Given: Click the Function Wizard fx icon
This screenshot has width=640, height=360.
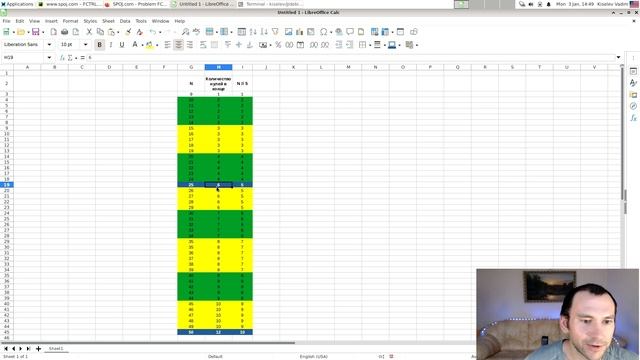Looking at the screenshot, I should point(62,58).
